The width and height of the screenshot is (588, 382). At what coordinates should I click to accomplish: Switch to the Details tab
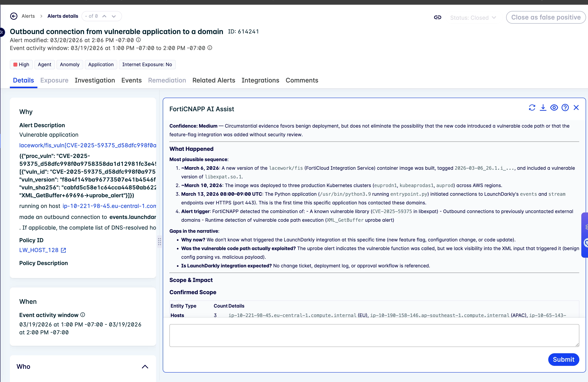[23, 80]
